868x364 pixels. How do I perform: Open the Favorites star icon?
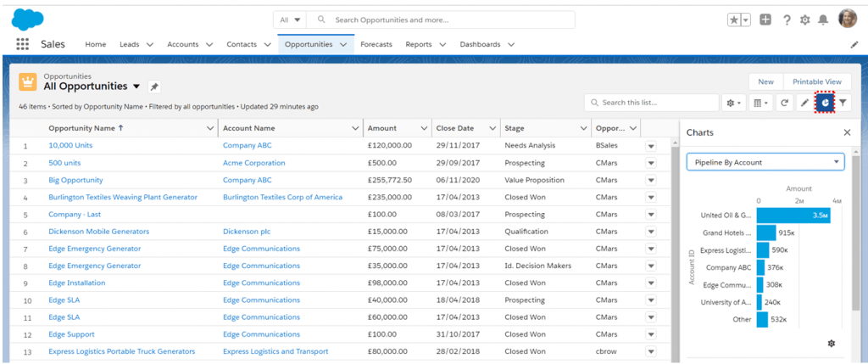(734, 20)
